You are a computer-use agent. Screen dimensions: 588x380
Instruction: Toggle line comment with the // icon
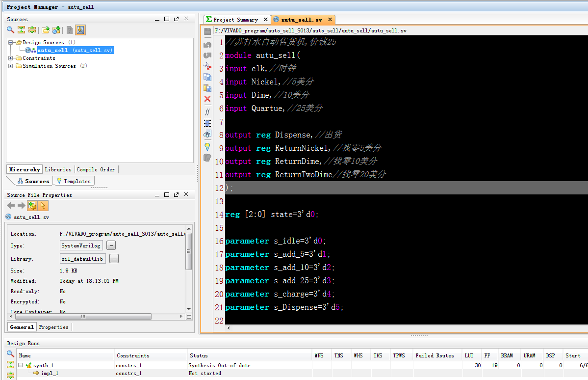click(x=207, y=111)
